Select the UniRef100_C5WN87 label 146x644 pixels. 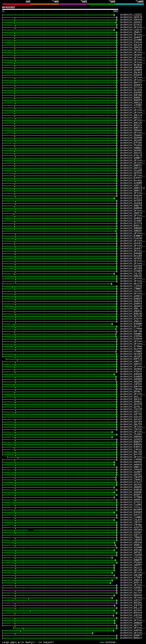pos(131,289)
